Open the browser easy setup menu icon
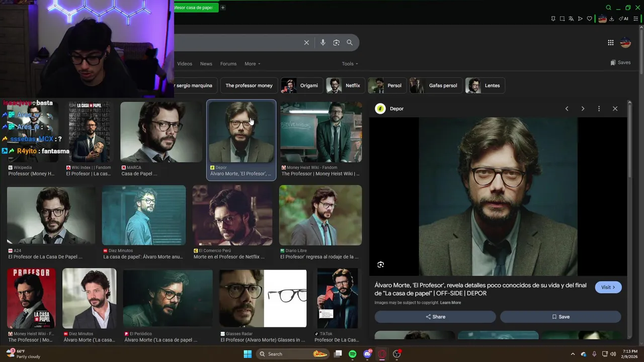Viewport: 644px width, 362px height. click(636, 19)
